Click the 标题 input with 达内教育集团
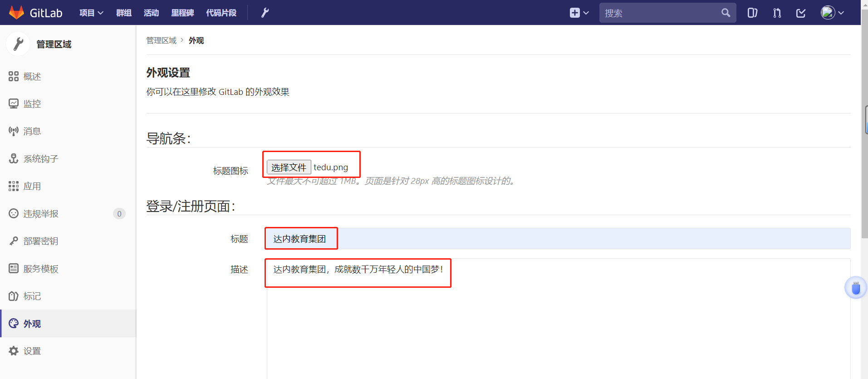Image resolution: width=868 pixels, height=379 pixels. pyautogui.click(x=559, y=238)
